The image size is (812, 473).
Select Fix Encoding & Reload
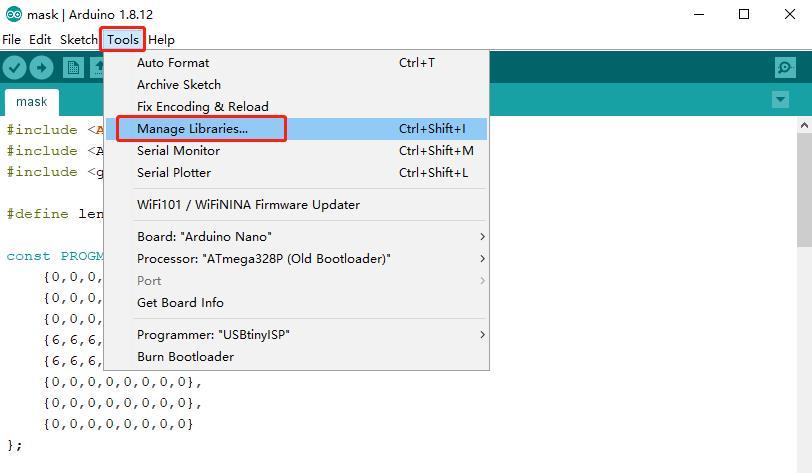click(296, 107)
